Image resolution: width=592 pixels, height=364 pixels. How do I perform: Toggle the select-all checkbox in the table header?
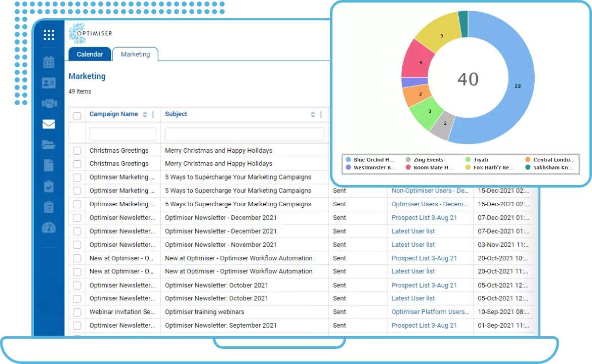click(77, 116)
